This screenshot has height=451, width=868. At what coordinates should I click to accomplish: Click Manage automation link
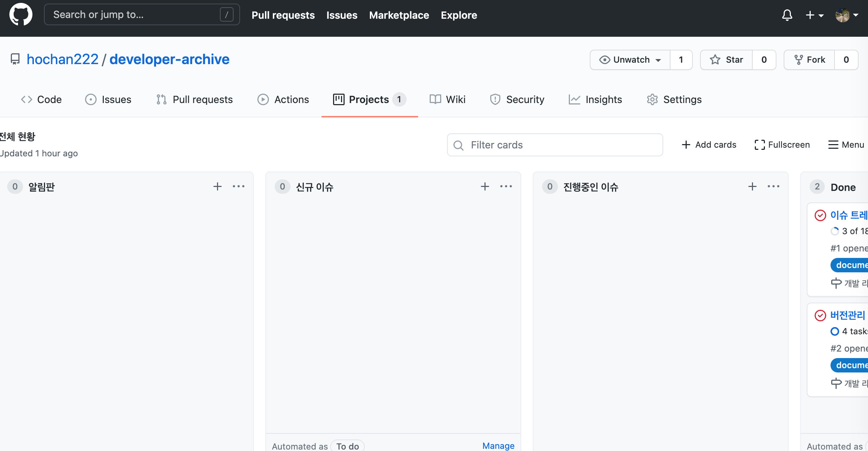[498, 446]
